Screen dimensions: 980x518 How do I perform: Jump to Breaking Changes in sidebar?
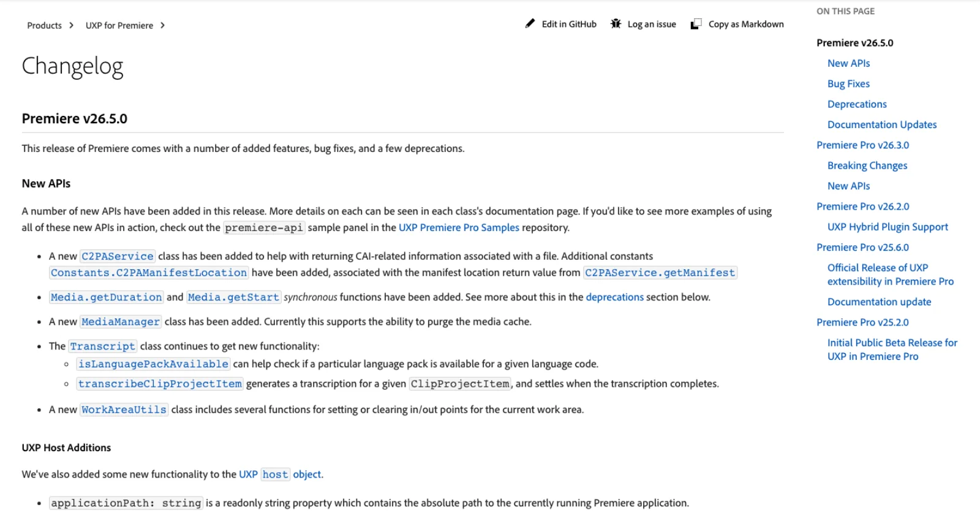[x=867, y=166]
